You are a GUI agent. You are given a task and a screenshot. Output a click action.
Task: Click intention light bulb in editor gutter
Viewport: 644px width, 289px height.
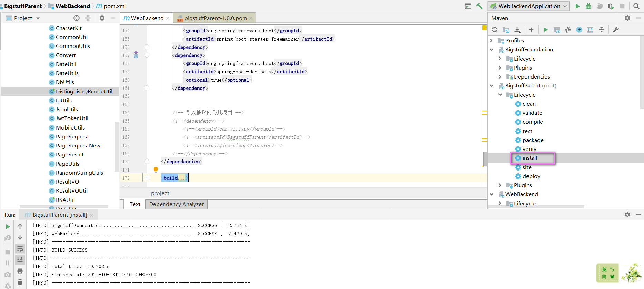(156, 169)
